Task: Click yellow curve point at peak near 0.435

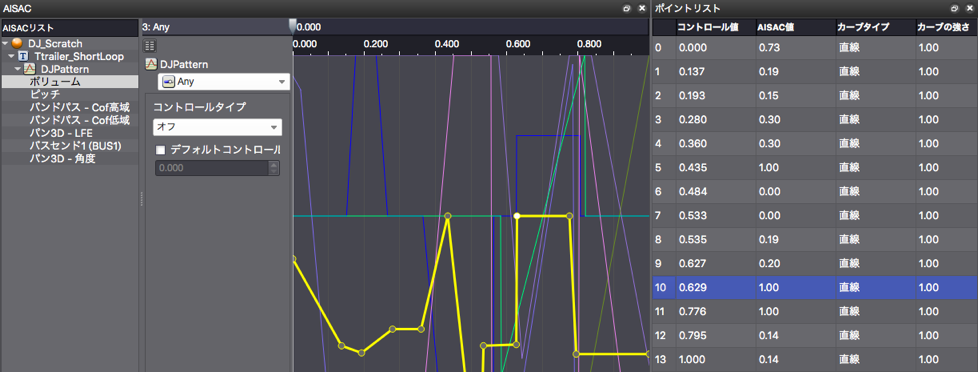Action: pos(448,216)
